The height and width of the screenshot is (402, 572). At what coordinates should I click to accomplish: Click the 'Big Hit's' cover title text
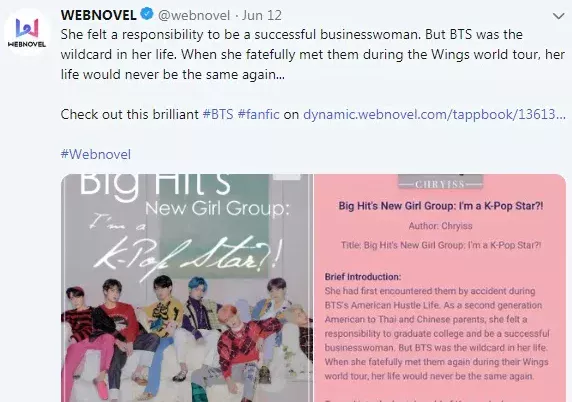click(x=155, y=184)
